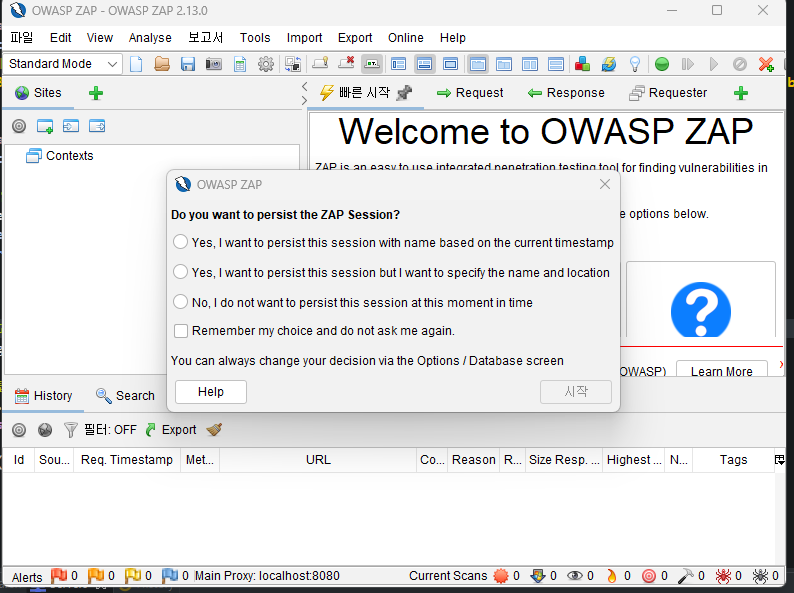The image size is (794, 593).
Task: Click the URL column header
Action: (318, 460)
